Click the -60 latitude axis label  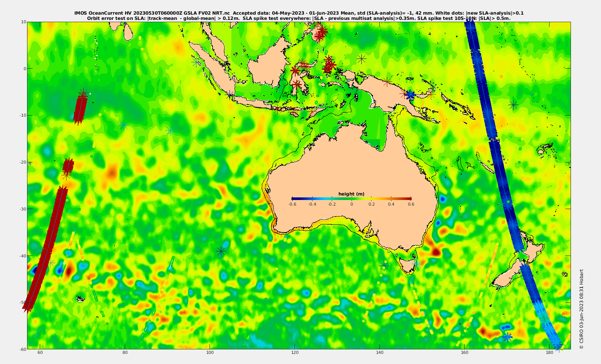point(23,349)
